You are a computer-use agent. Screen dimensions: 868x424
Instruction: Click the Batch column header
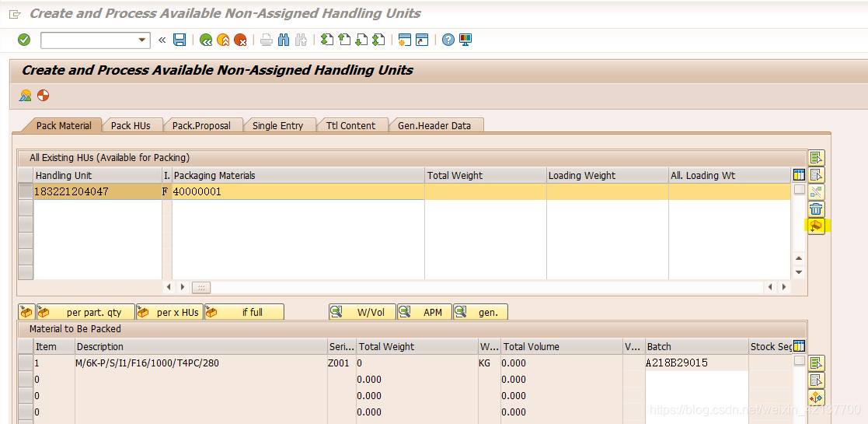(x=697, y=346)
